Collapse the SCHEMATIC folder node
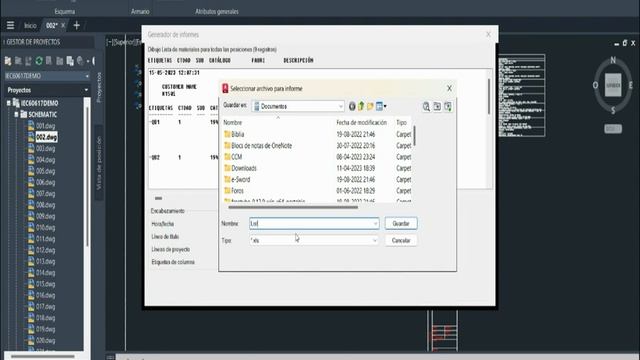 tap(16, 114)
